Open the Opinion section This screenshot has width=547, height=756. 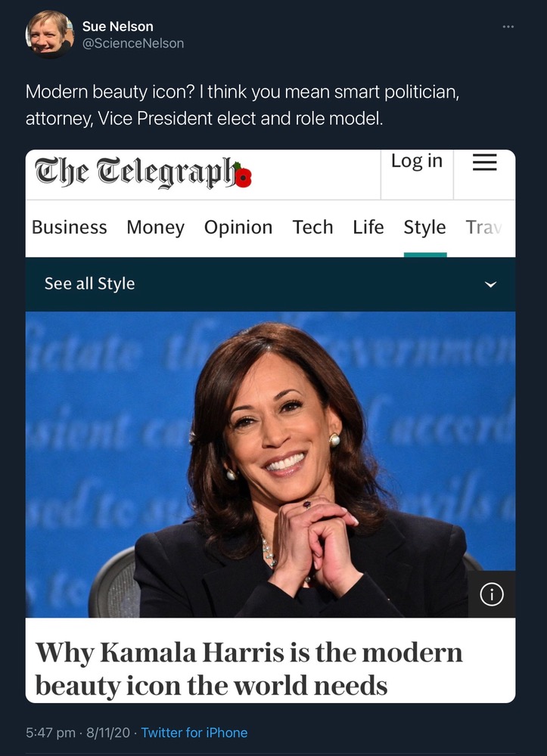[x=238, y=227]
